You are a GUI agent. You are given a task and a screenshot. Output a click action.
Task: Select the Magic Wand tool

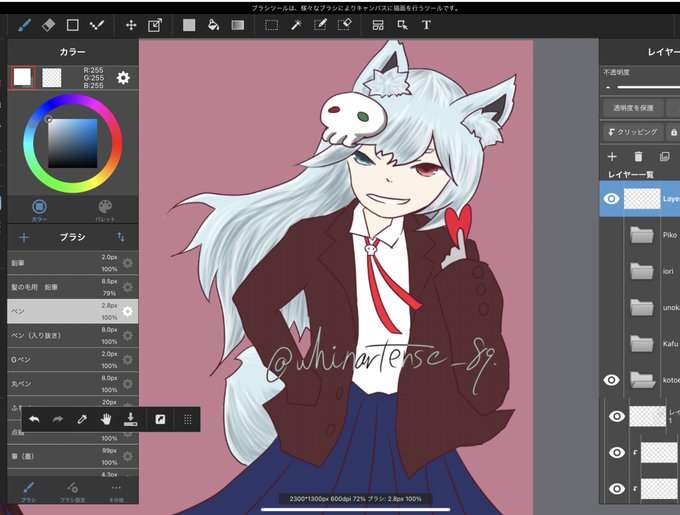tap(296, 25)
